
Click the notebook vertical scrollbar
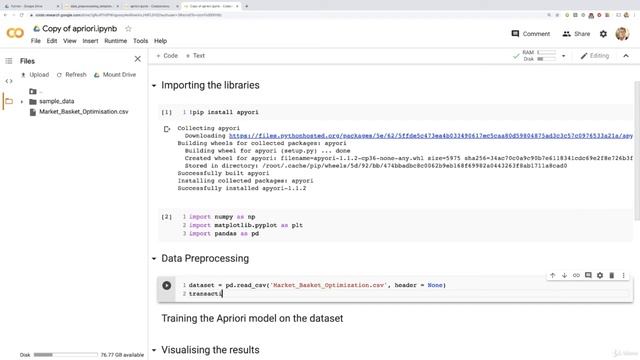[x=637, y=151]
